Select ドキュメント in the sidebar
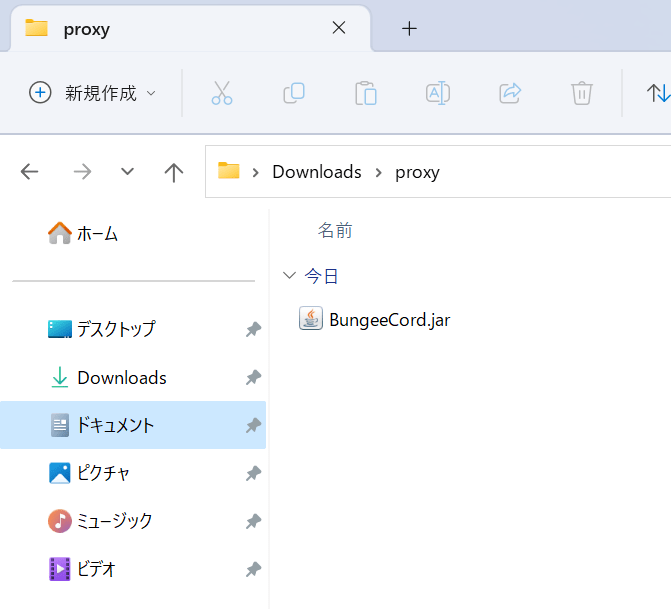Image resolution: width=671 pixels, height=609 pixels. pos(133,425)
